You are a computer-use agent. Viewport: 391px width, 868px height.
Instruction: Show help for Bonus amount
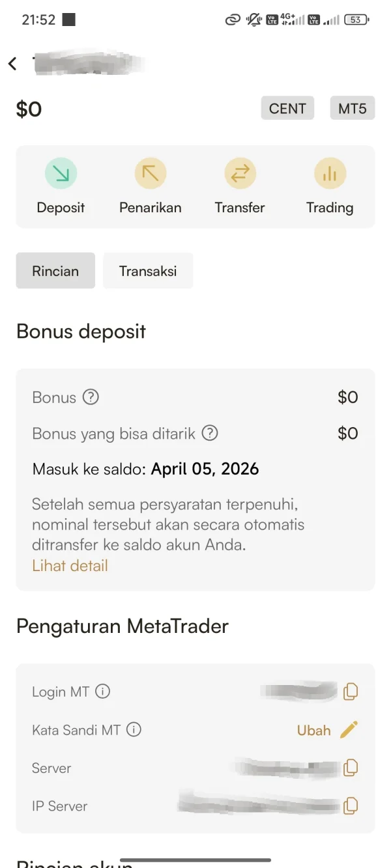[91, 397]
